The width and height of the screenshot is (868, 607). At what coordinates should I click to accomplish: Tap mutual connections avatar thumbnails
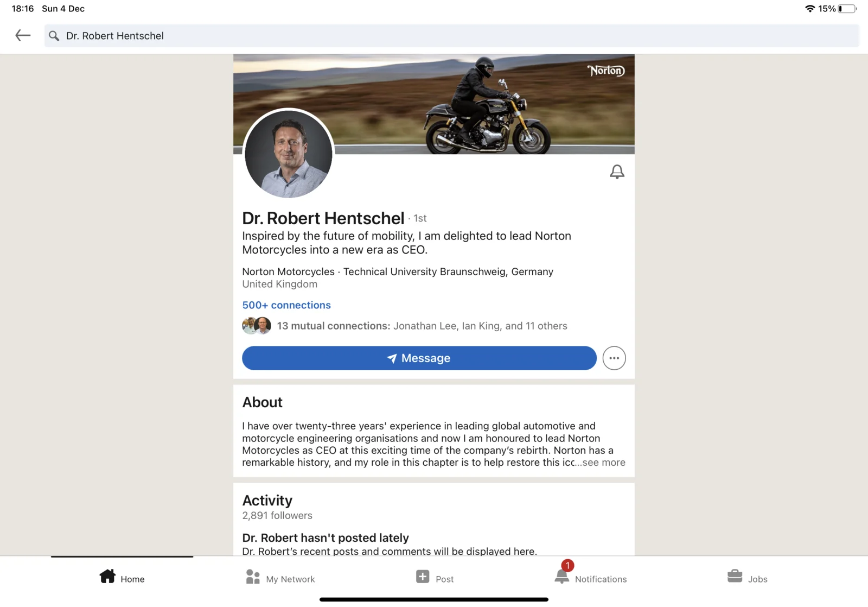257,326
